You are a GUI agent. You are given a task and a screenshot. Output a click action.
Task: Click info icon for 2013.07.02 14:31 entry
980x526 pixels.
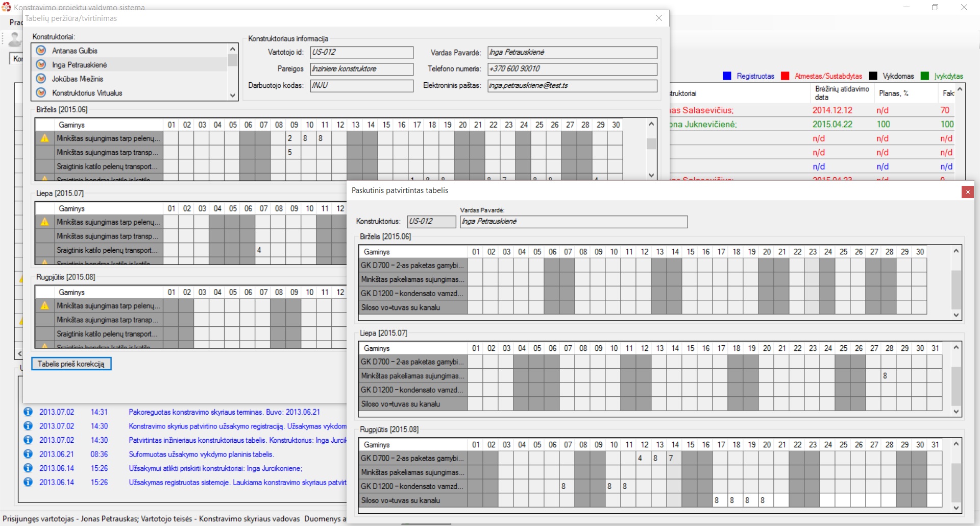[x=28, y=412]
